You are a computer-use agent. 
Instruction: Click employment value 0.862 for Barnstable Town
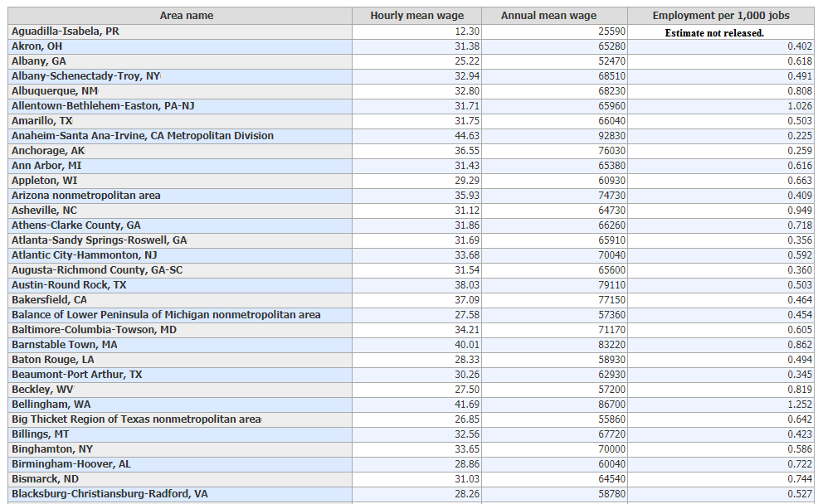click(800, 345)
